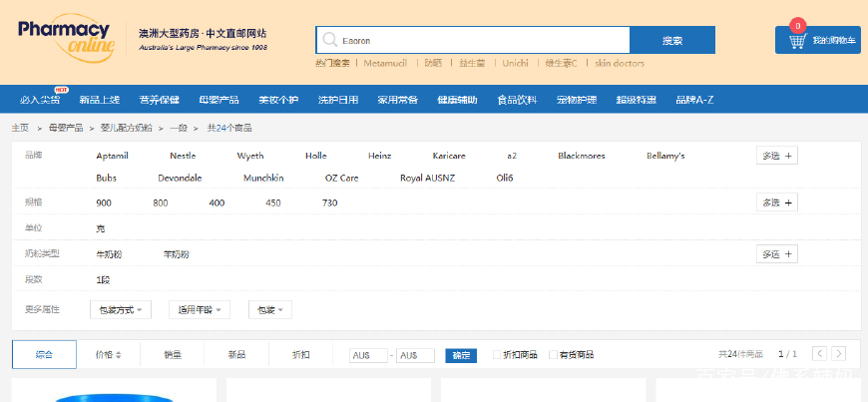Click the minimum AU$ price field
This screenshot has width=868, height=402.
[x=368, y=355]
